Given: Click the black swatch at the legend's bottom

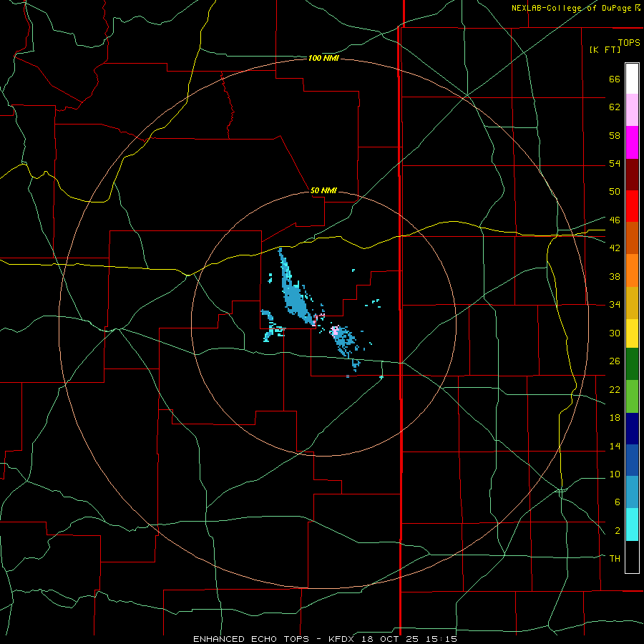Looking at the screenshot, I should [632, 557].
